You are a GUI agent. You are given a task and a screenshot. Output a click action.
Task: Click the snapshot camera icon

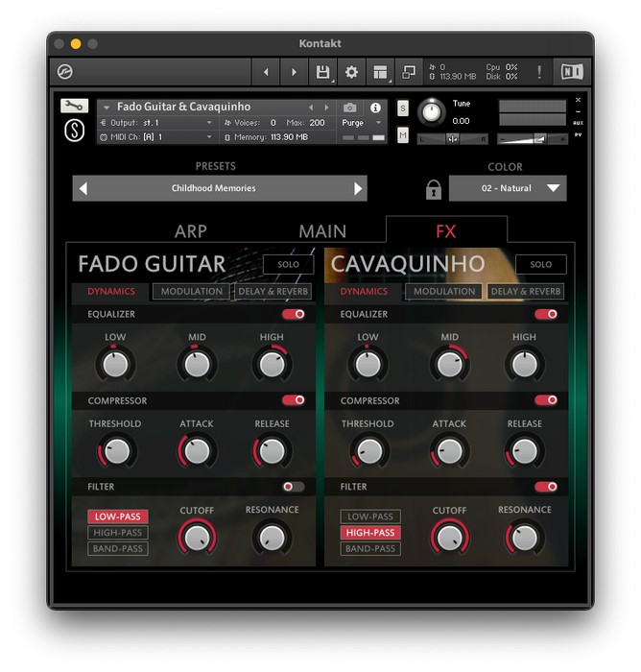tap(350, 108)
